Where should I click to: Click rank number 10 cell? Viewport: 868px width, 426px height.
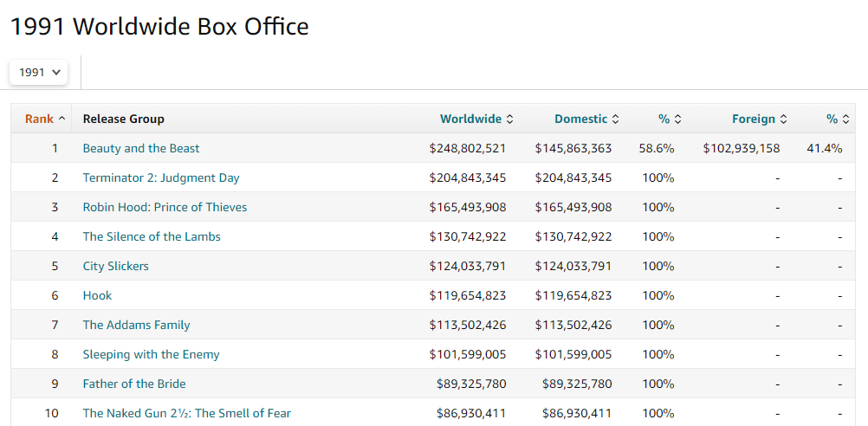point(52,413)
